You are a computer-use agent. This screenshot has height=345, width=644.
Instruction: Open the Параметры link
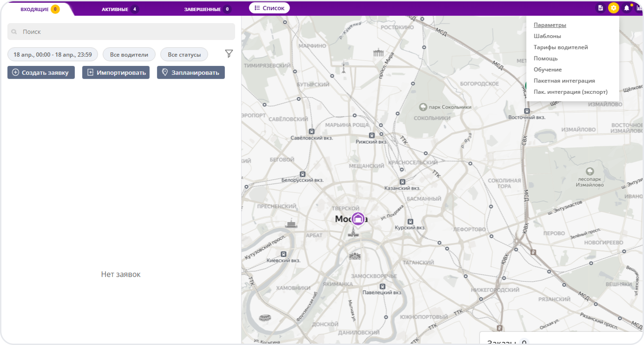pyautogui.click(x=550, y=25)
